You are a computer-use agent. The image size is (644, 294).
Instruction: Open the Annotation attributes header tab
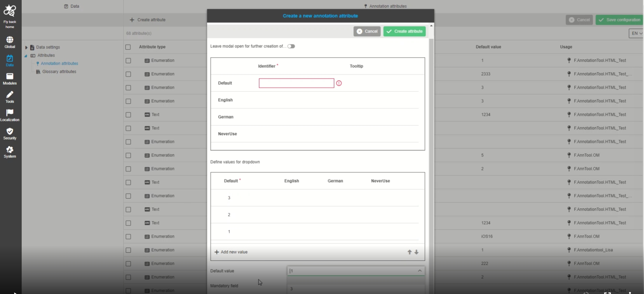tap(385, 6)
